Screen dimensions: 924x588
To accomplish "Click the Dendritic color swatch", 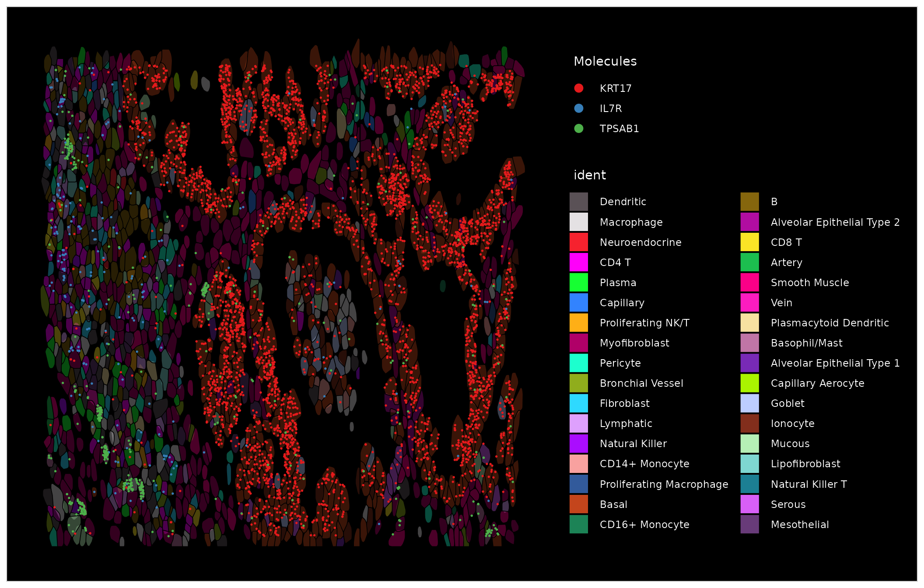I will pos(578,202).
